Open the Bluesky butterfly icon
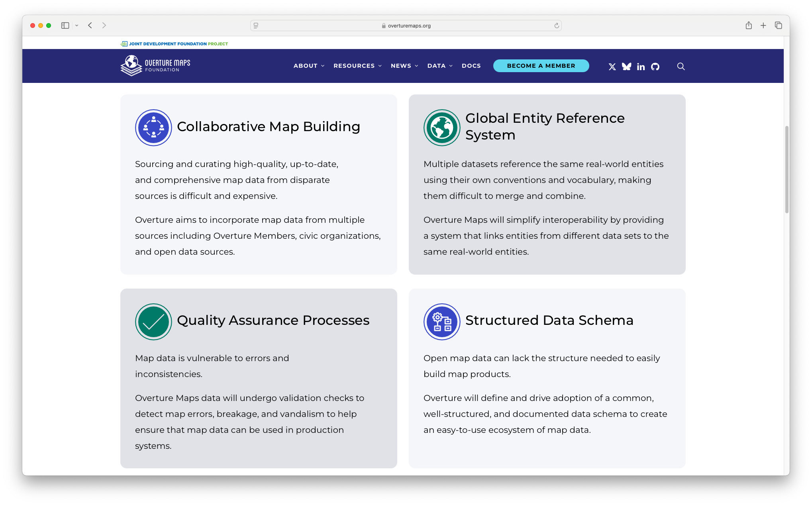 pos(626,66)
